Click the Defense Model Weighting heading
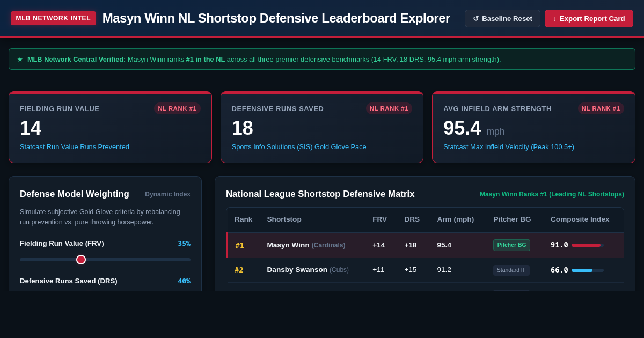Screen dimensions: 644x338 [75, 194]
